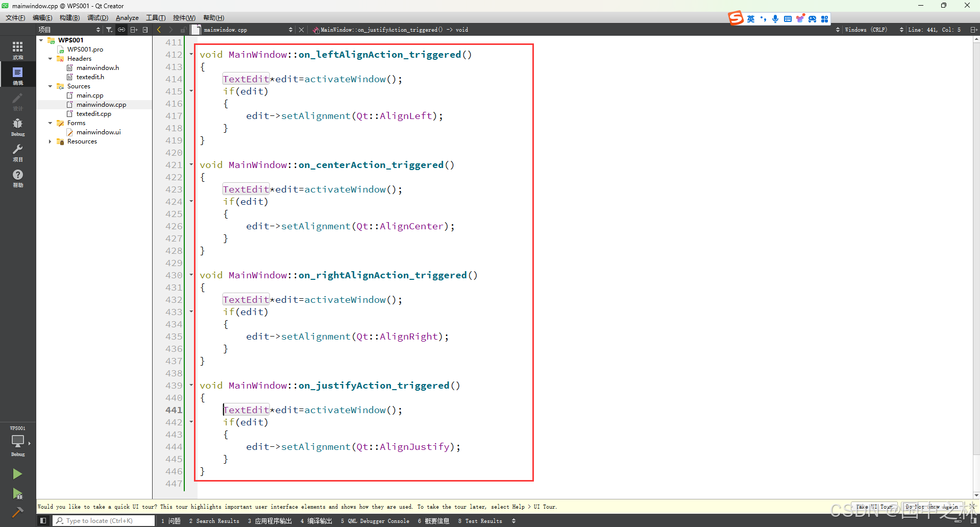Viewport: 980px width, 527px height.
Task: Open the Design mode (设计)
Action: (18, 101)
